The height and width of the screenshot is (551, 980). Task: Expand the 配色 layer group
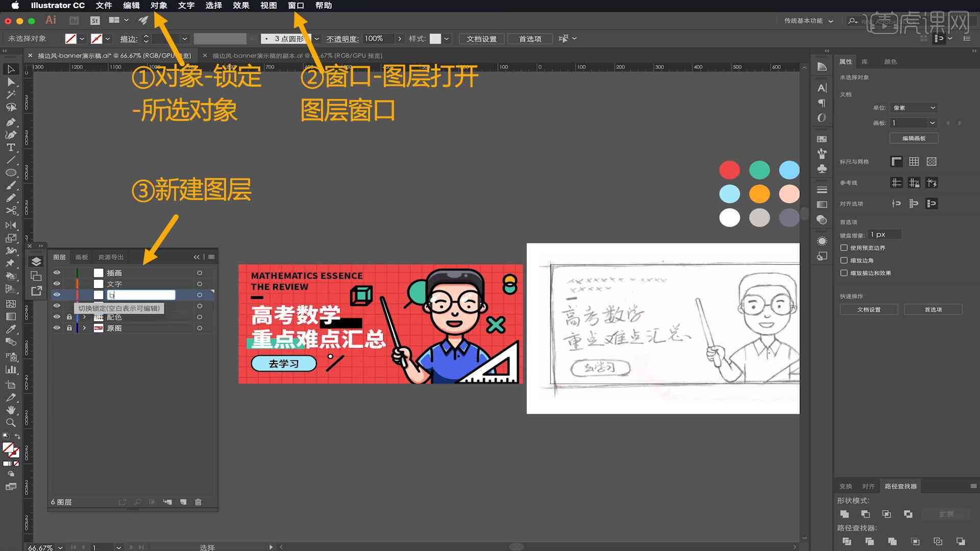(x=84, y=317)
